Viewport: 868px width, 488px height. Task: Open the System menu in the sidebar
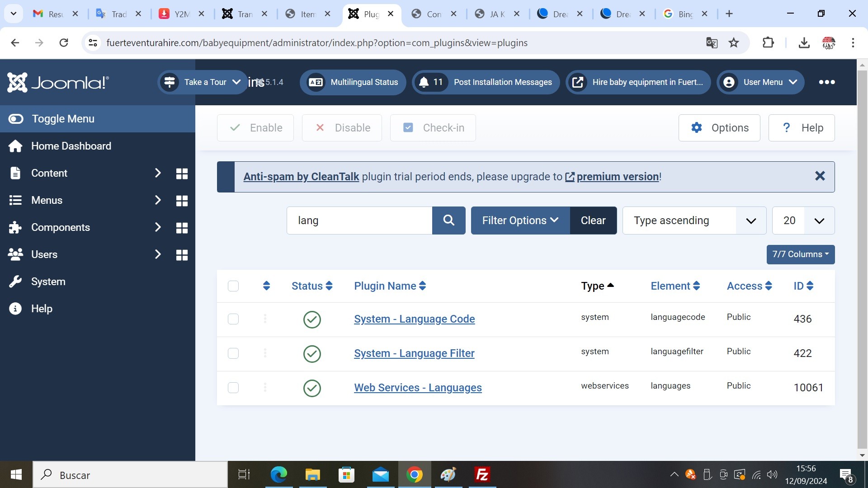48,282
